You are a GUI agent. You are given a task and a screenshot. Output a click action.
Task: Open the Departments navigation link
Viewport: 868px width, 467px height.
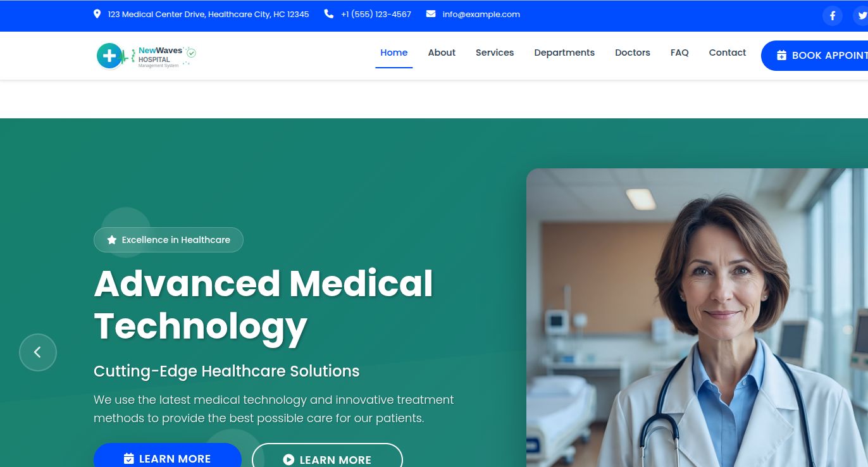pyautogui.click(x=564, y=53)
